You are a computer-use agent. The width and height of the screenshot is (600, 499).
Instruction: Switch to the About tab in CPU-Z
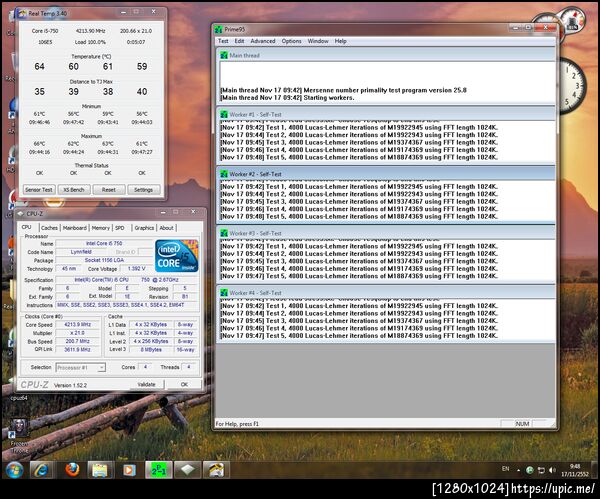click(166, 228)
